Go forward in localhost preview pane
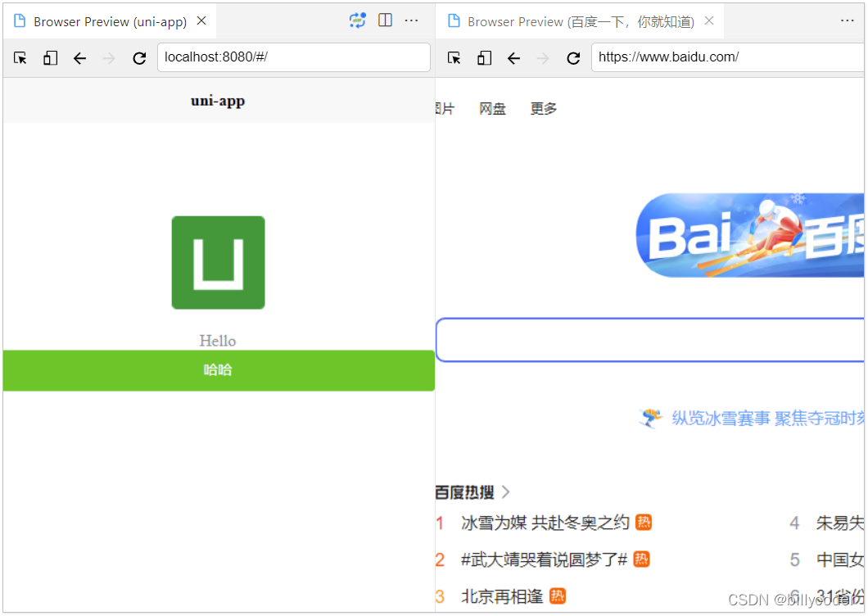 tap(109, 58)
